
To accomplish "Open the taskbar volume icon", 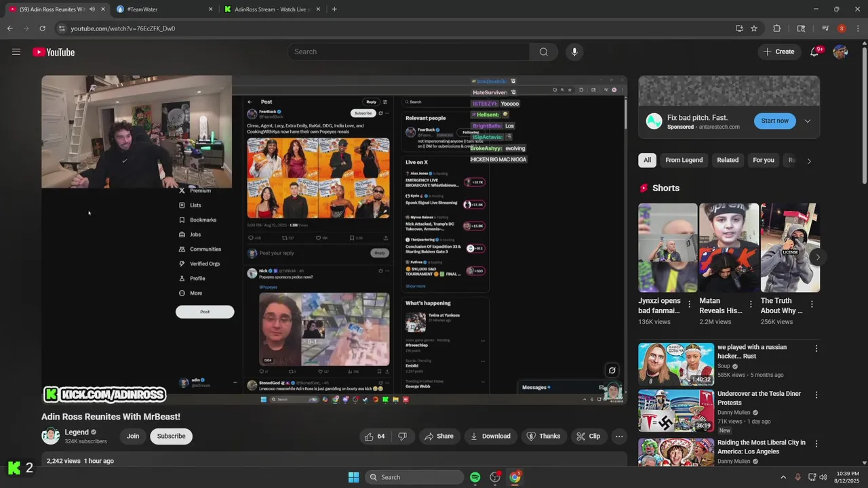I will click(x=824, y=477).
